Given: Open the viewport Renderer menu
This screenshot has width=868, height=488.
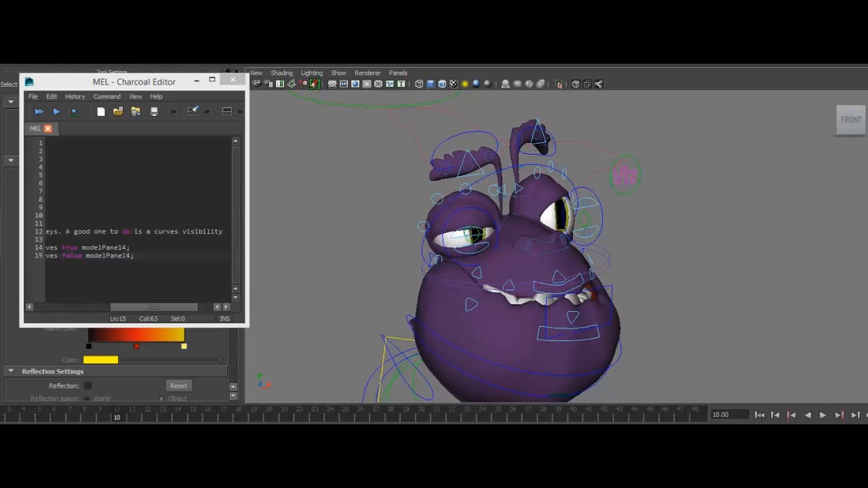Looking at the screenshot, I should click(368, 73).
